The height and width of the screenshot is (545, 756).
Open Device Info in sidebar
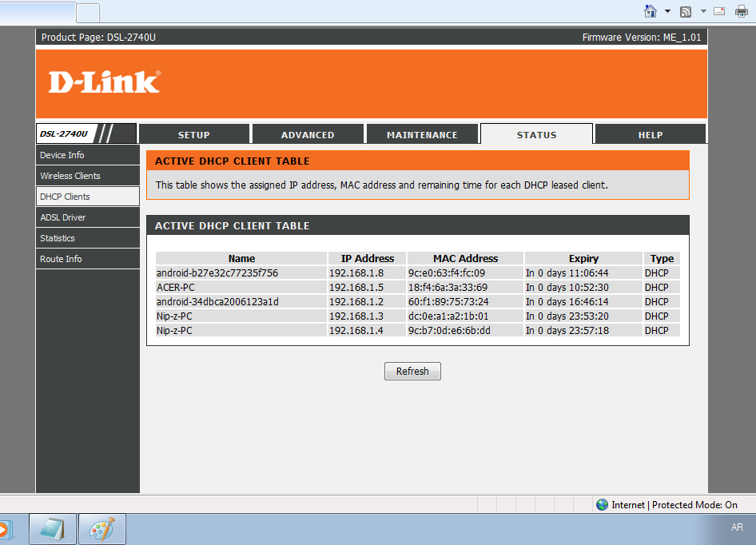[x=88, y=155]
